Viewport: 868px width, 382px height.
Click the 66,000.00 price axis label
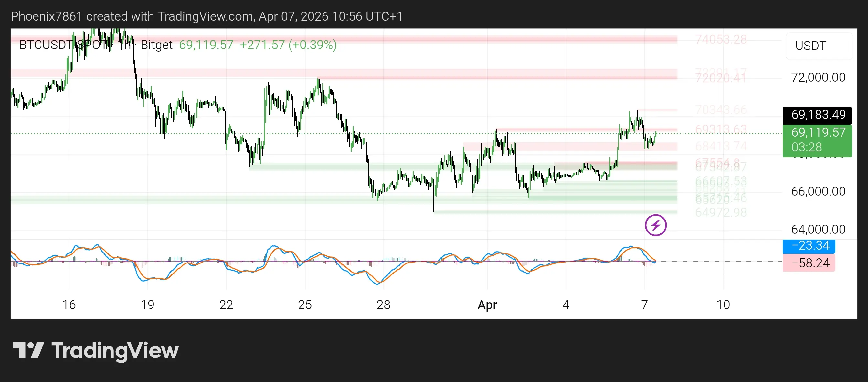pyautogui.click(x=818, y=191)
